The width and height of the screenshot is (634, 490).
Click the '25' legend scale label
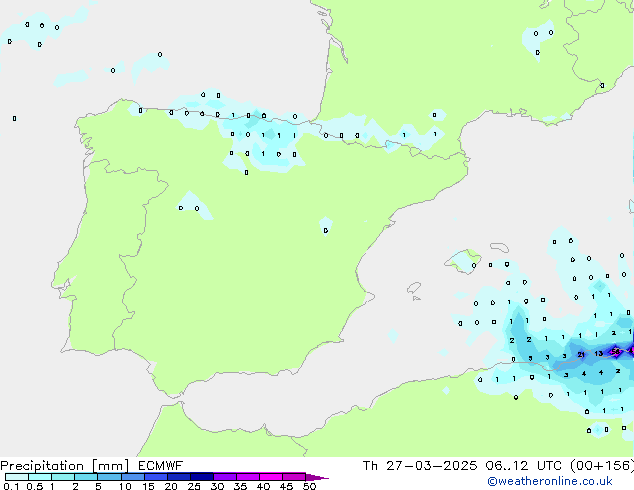(194, 486)
